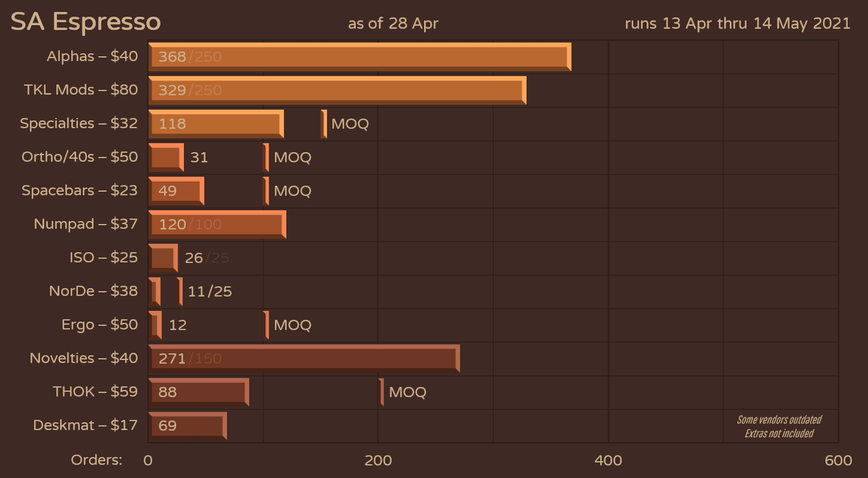868x478 pixels.
Task: Click the MOQ marker in THOK row
Action: [382, 392]
